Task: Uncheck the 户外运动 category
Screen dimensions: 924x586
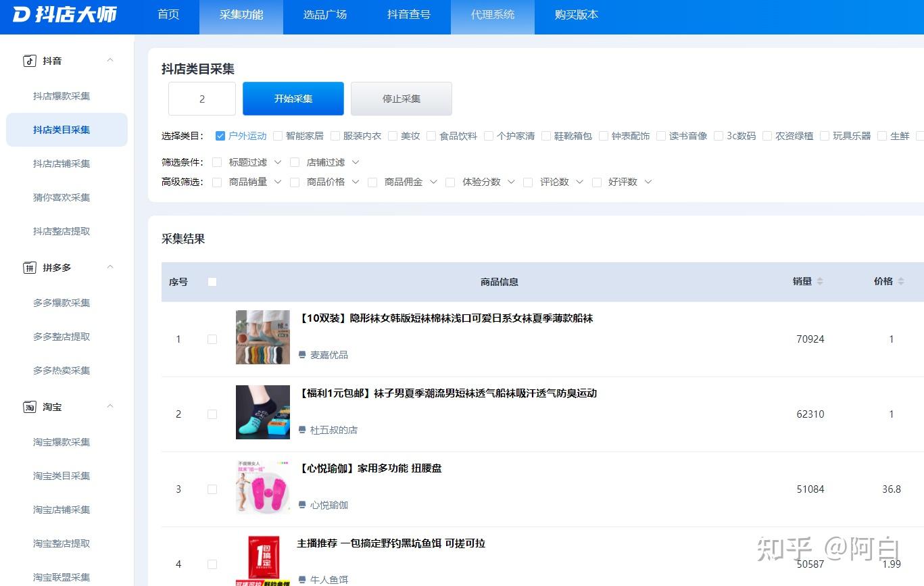Action: [x=220, y=136]
